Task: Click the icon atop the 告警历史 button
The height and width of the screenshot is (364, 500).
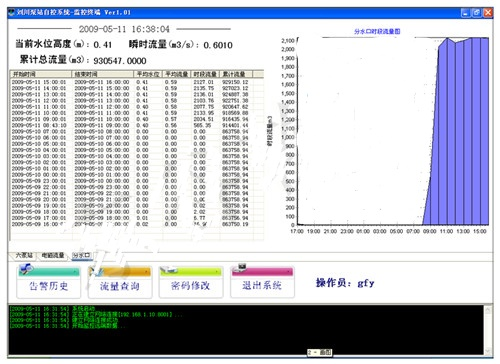Action: [x=26, y=269]
